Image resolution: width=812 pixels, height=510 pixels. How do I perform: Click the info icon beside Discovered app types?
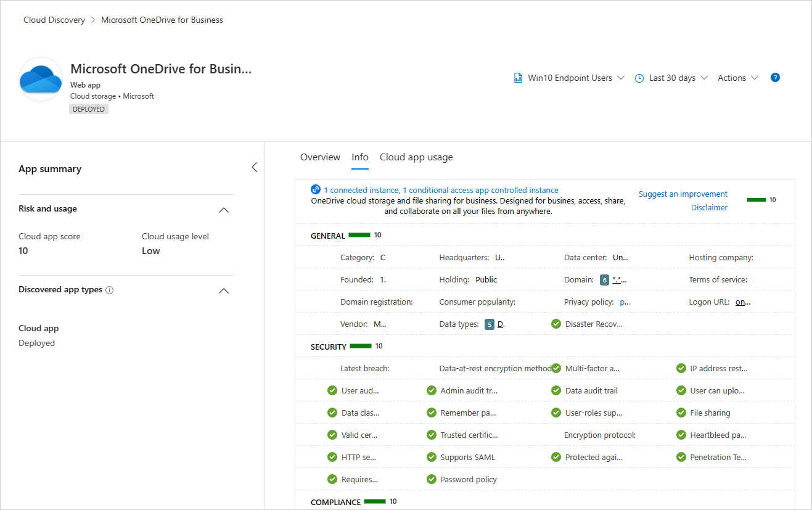(x=110, y=290)
